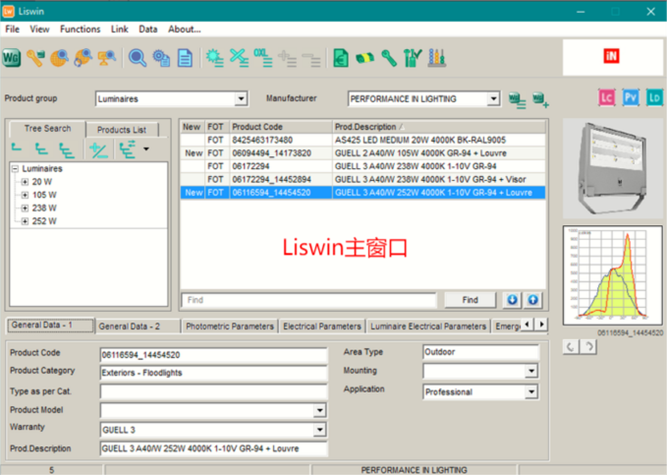Open the Data menu
667x475 pixels.
(148, 29)
